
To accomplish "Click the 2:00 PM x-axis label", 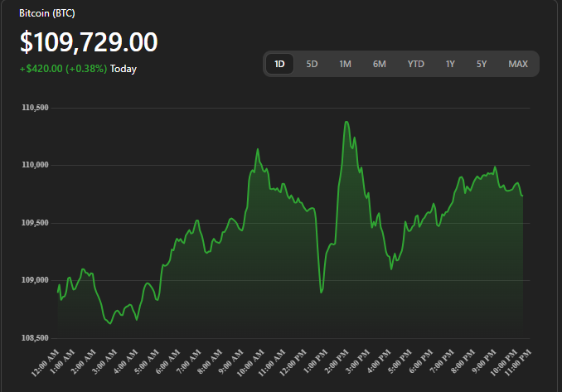I will (x=337, y=361).
